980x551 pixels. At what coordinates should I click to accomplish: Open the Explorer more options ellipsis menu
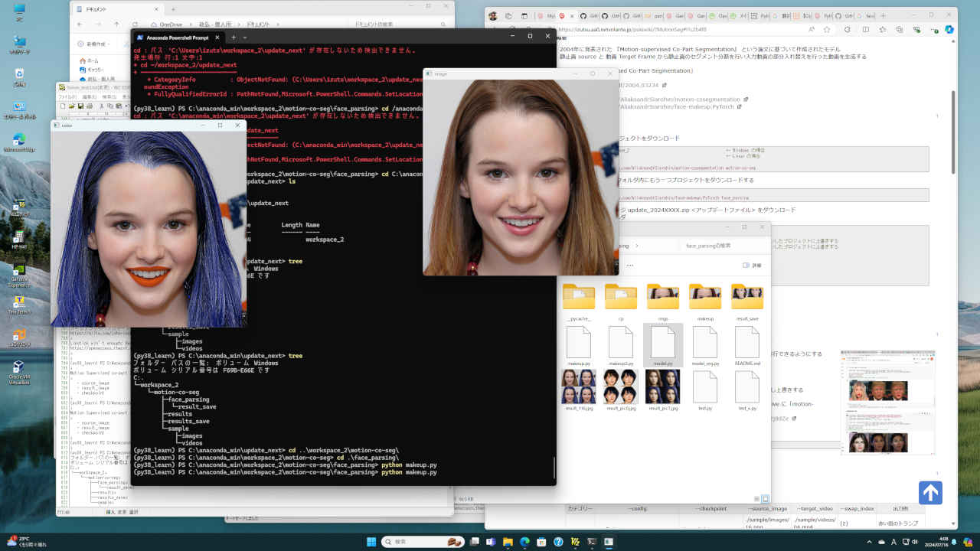[629, 265]
